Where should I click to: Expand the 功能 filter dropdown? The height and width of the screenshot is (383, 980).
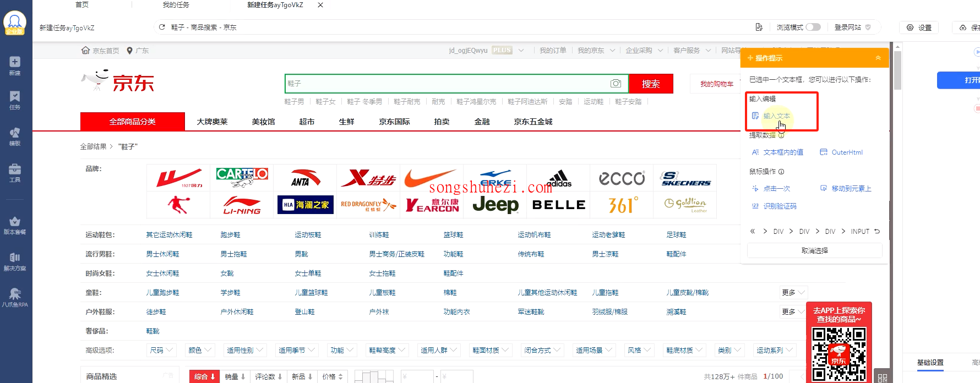pos(342,350)
